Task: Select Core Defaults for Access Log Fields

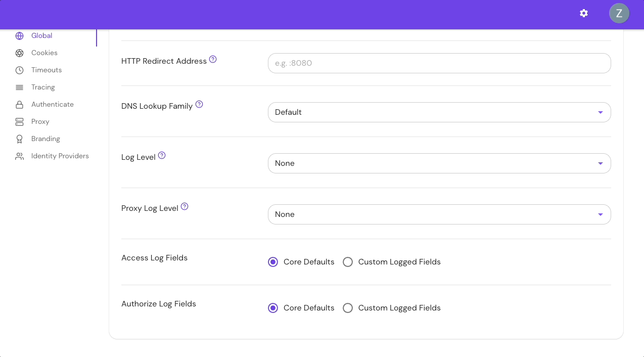Action: 273,262
